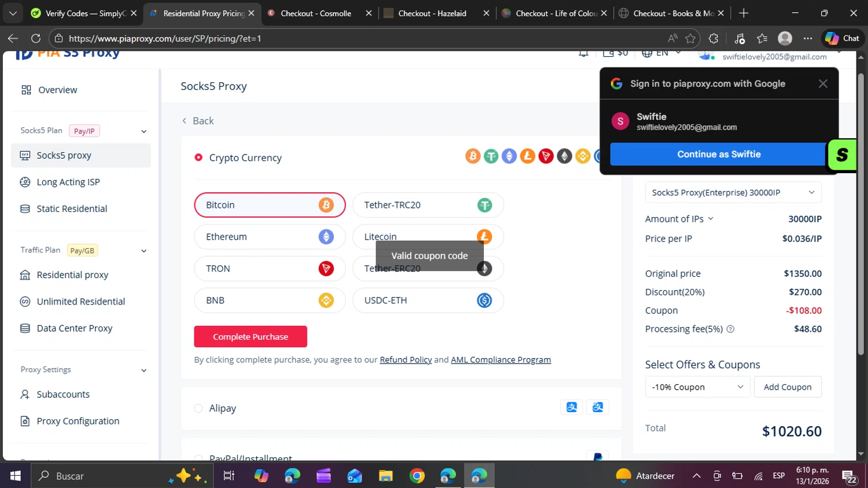Select Ethereum payment option
Image resolution: width=868 pixels, height=488 pixels.
point(270,237)
